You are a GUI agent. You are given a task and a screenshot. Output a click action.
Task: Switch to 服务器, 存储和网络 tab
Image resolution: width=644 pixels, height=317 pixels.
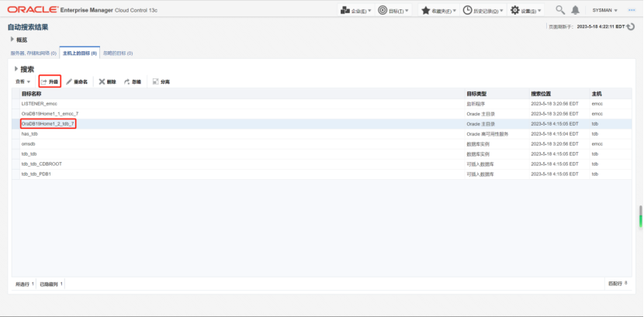point(33,53)
